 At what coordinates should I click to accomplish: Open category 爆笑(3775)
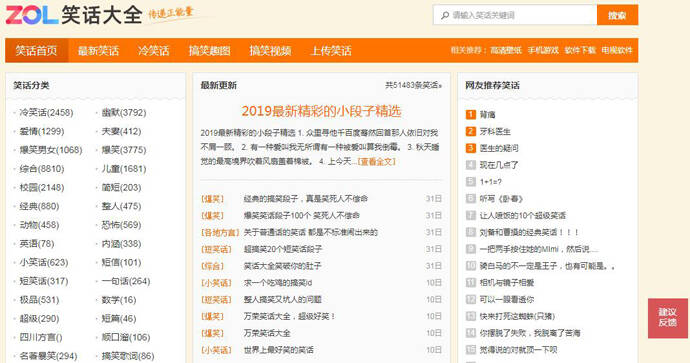124,150
